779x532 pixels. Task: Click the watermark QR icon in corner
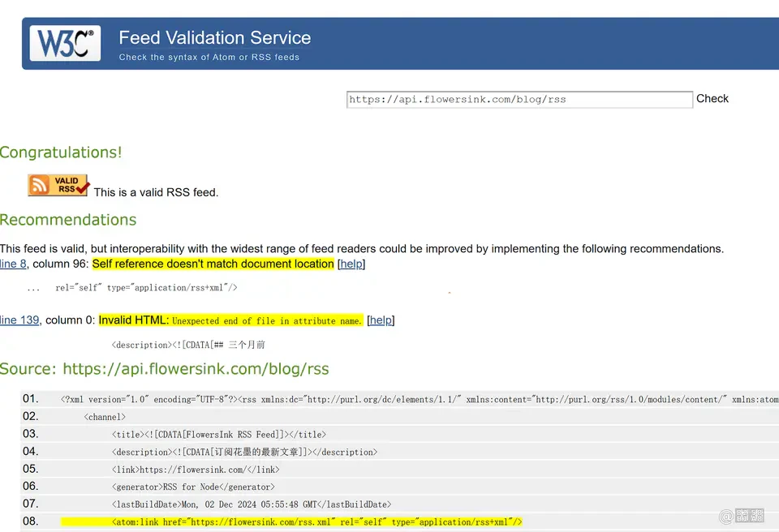tap(749, 515)
